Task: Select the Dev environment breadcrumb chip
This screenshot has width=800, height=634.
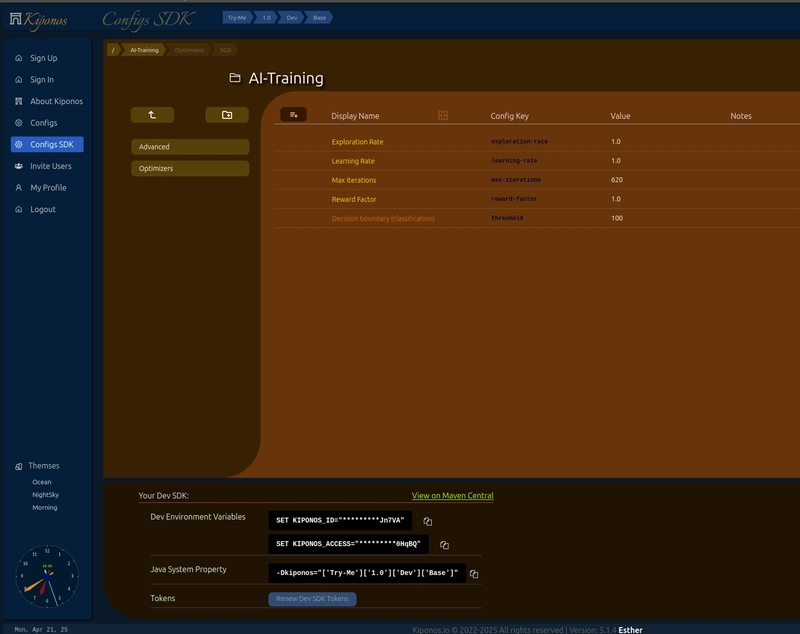Action: (291, 18)
